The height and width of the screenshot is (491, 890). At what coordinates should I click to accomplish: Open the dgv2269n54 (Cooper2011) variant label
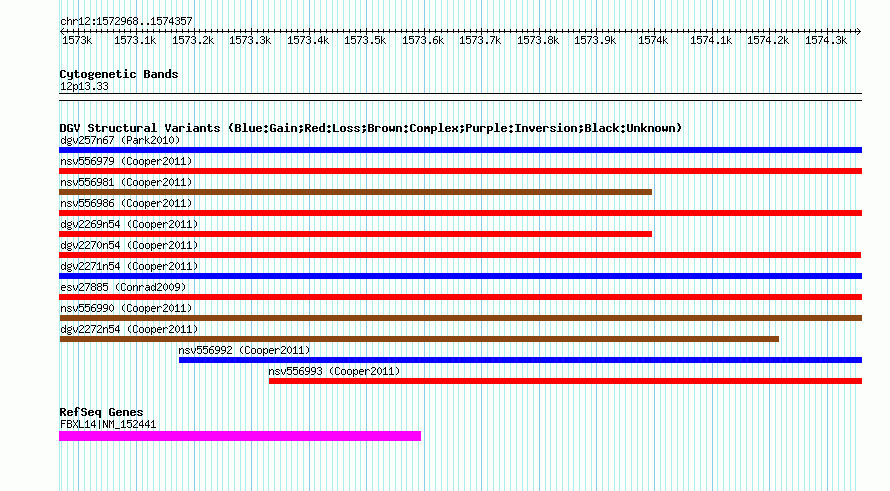(129, 224)
